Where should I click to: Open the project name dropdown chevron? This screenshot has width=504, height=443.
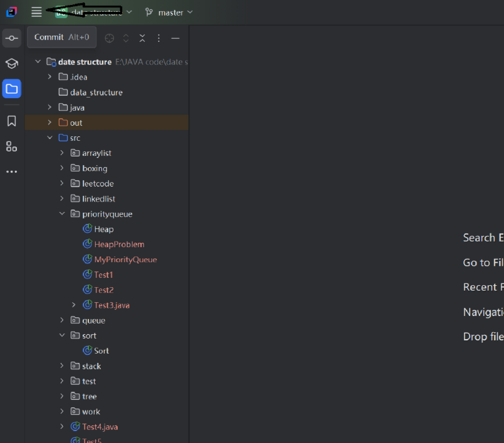129,13
